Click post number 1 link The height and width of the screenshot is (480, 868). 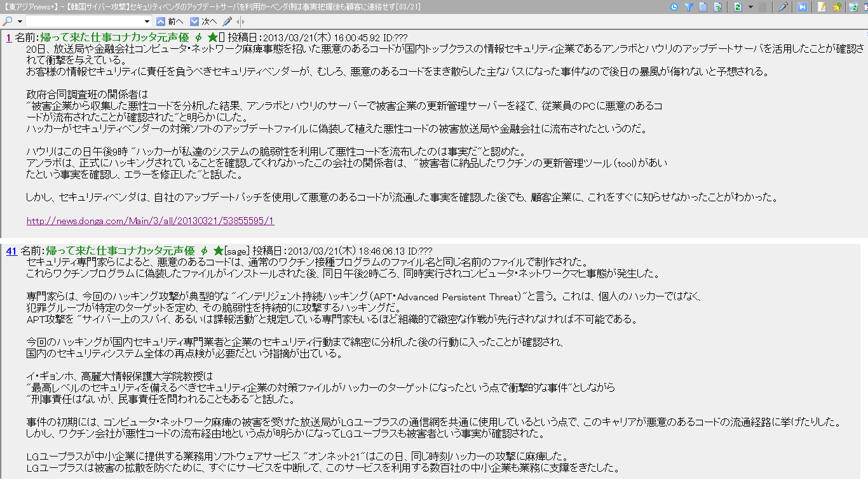tap(9, 37)
